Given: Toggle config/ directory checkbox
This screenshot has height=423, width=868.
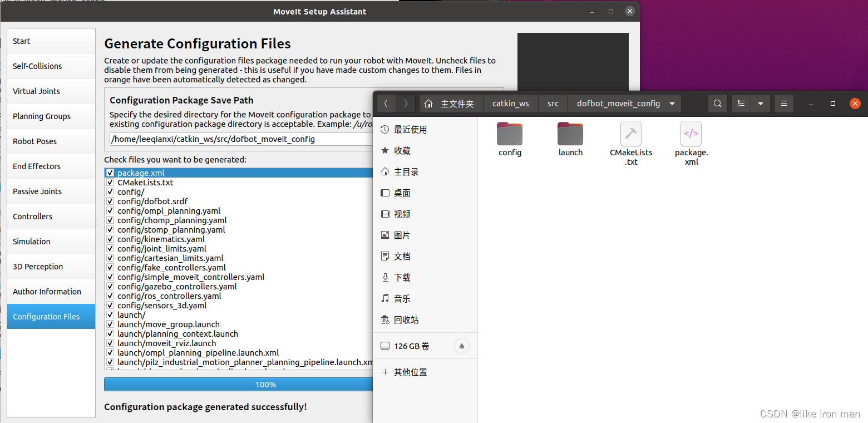Looking at the screenshot, I should point(110,192).
